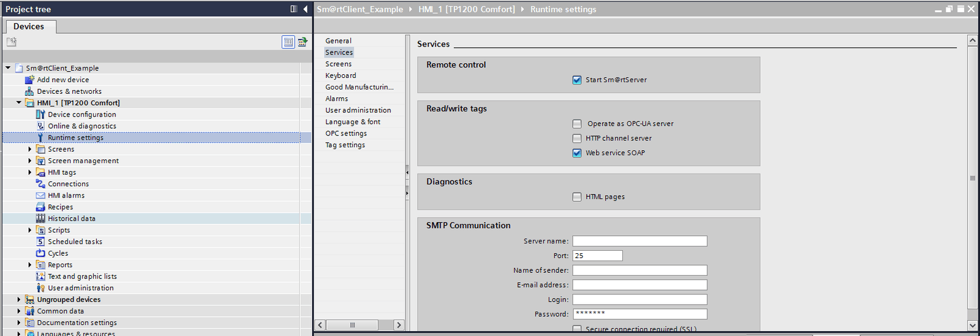The height and width of the screenshot is (336, 980).
Task: Click the Recipes icon
Action: [40, 207]
